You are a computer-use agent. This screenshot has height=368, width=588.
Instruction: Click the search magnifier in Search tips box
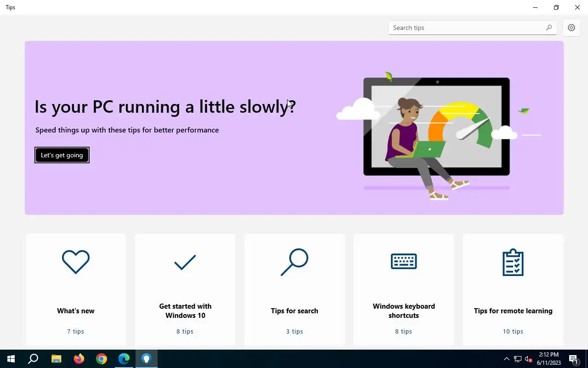(548, 28)
